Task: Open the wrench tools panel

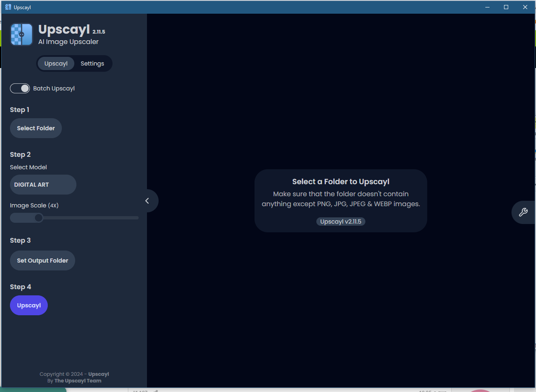Action: pyautogui.click(x=523, y=212)
